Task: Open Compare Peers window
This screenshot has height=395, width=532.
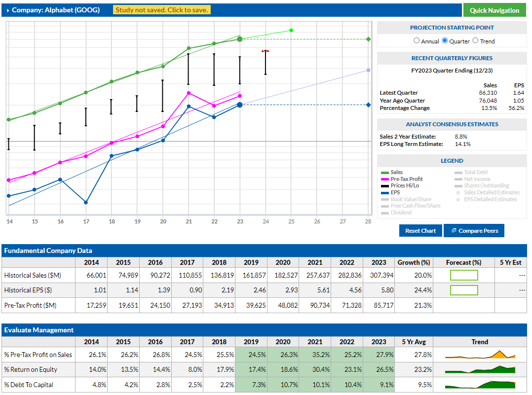Action: click(474, 231)
